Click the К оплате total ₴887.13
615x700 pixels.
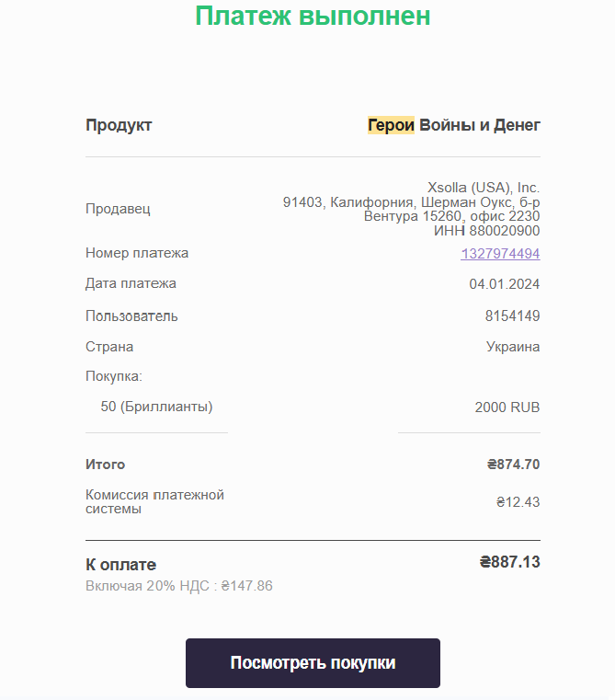click(x=509, y=562)
